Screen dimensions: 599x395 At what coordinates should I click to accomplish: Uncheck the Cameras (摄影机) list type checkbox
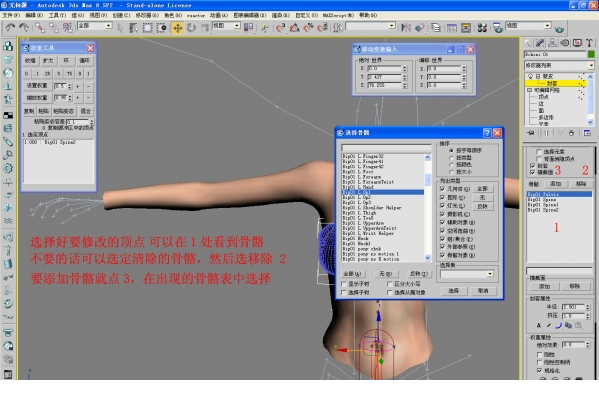(442, 214)
